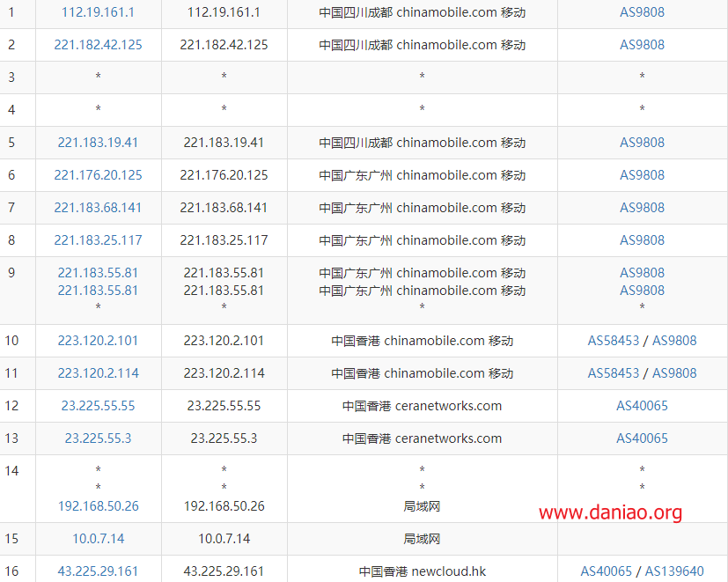728x582 pixels.
Task: Select plain text 221.183.25.117 in hop 8
Action: point(224,240)
